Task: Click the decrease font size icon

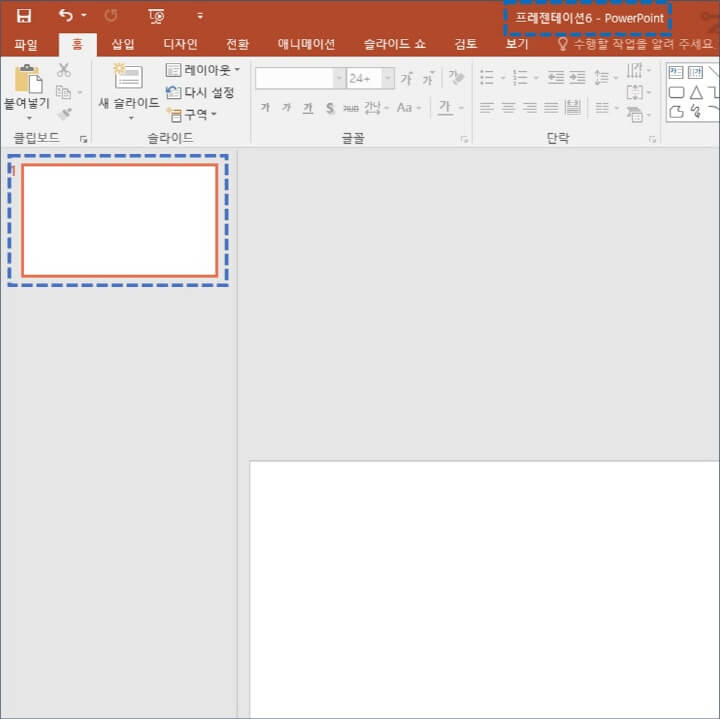Action: click(x=429, y=79)
